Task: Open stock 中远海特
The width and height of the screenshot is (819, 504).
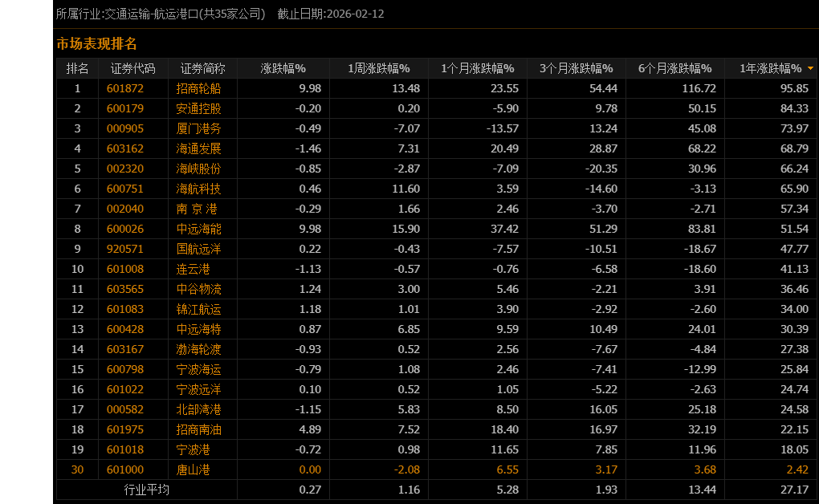Action: click(198, 329)
